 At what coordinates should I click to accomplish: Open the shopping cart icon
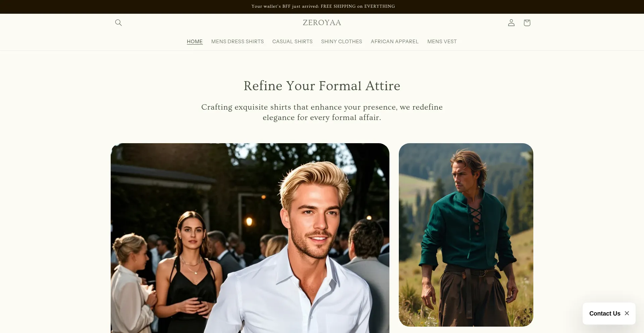click(x=527, y=22)
